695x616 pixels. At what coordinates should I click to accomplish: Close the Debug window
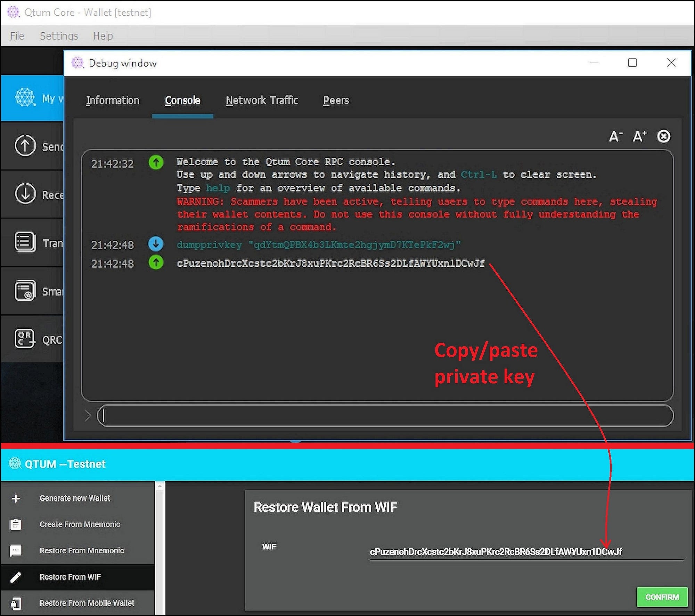(671, 63)
